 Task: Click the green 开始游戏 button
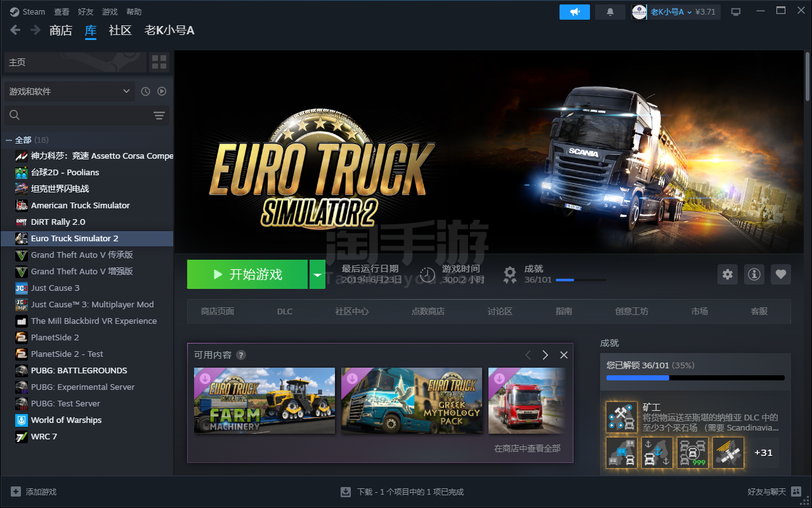pyautogui.click(x=247, y=274)
